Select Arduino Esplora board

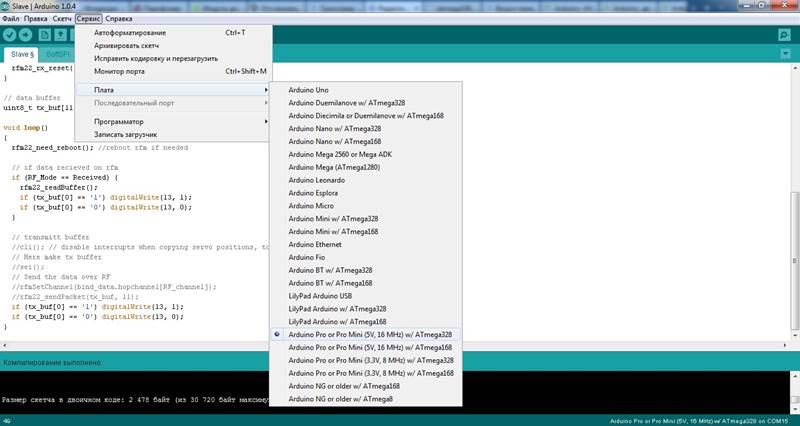tap(366, 193)
